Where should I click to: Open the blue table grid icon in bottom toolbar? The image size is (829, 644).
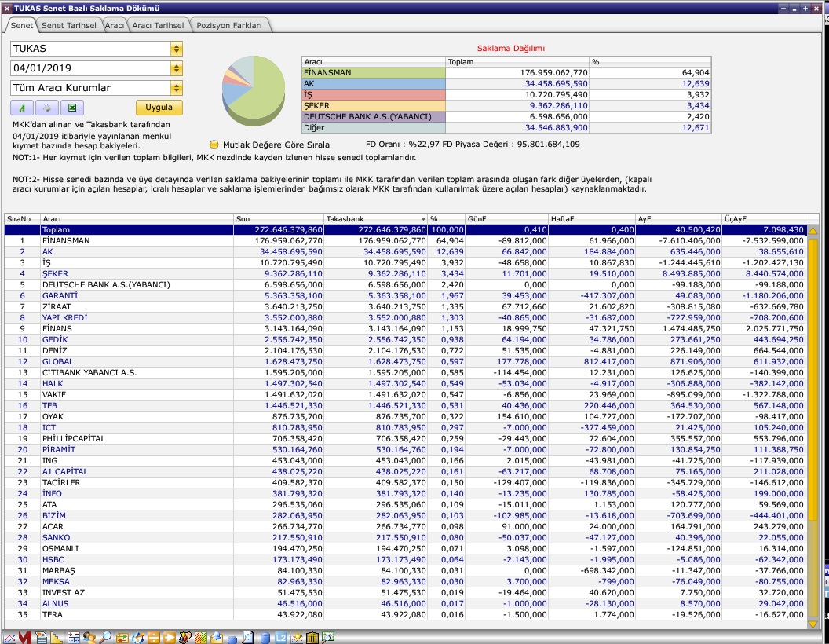(x=73, y=638)
